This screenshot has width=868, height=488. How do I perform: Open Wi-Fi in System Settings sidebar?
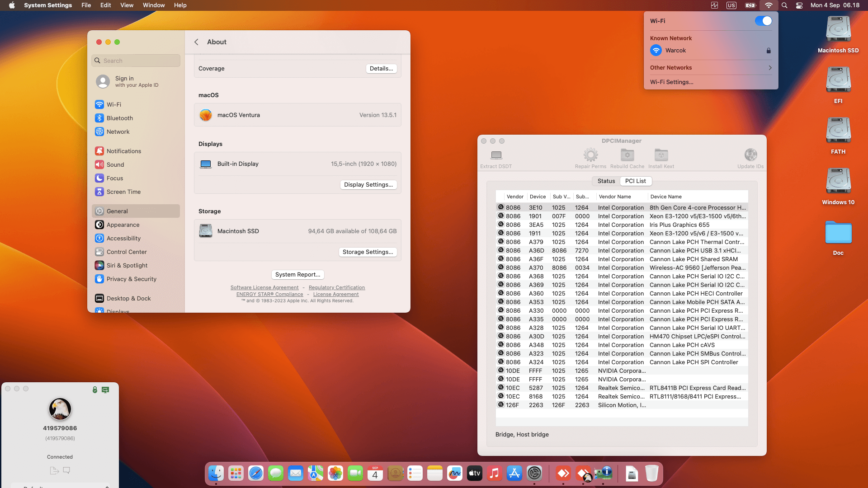point(136,104)
